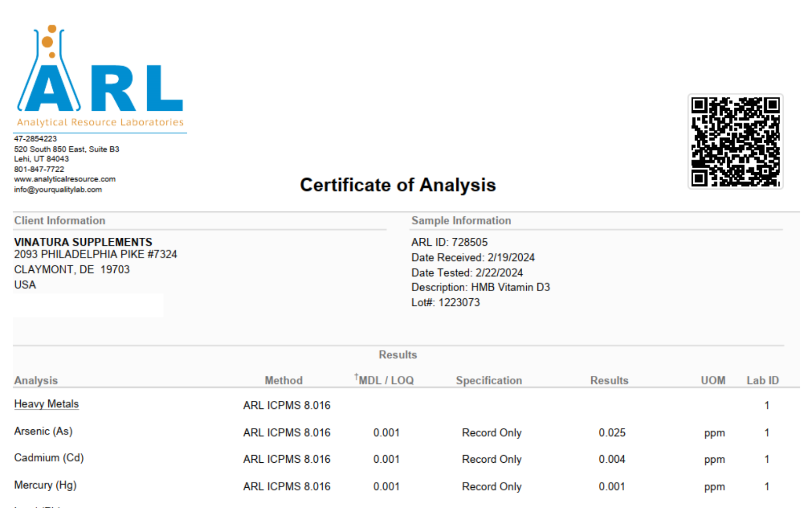
Task: Click the info@yourqualitylab.com email address
Action: [x=58, y=189]
